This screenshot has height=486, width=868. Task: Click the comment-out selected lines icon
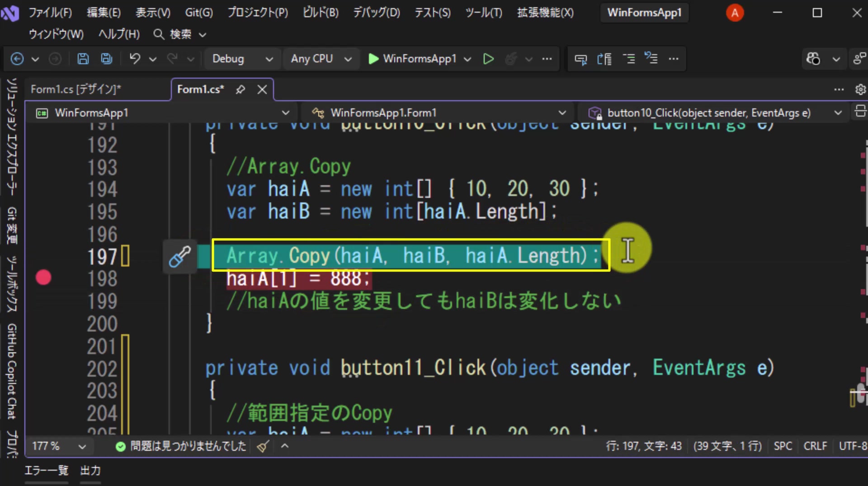coord(629,59)
